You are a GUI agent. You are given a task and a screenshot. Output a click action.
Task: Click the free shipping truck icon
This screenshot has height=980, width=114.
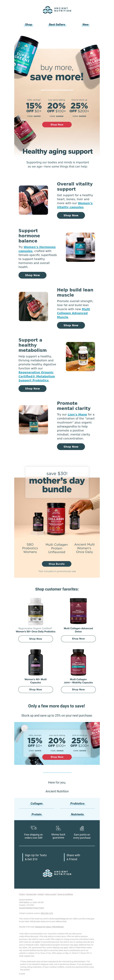click(x=33, y=827)
